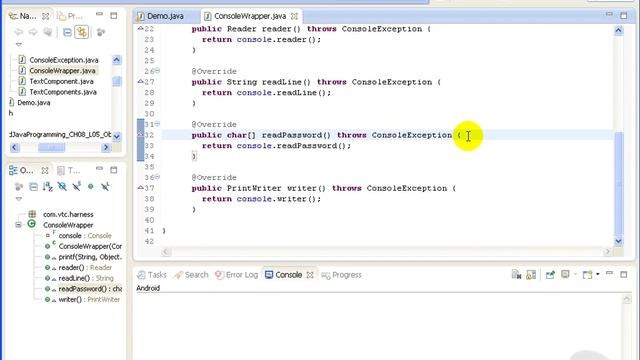Image resolution: width=640 pixels, height=360 pixels.
Task: Click the Outline focus on active task icon
Action: pyautogui.click(x=19, y=187)
